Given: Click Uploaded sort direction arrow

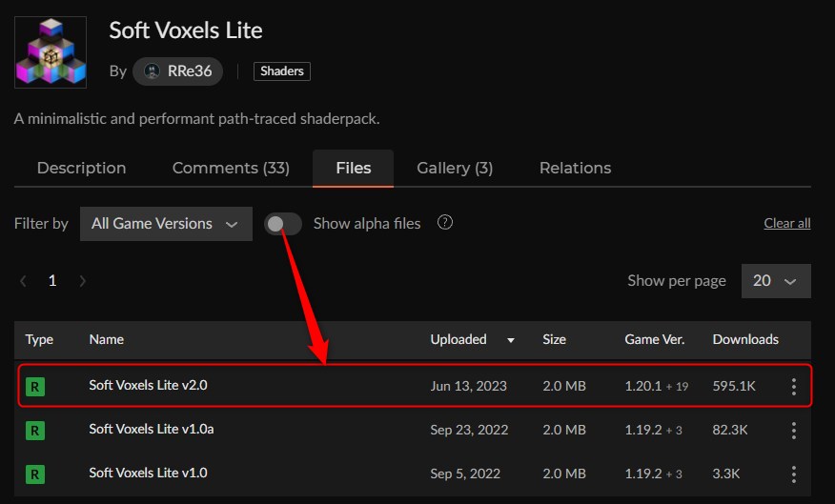Looking at the screenshot, I should tap(511, 340).
